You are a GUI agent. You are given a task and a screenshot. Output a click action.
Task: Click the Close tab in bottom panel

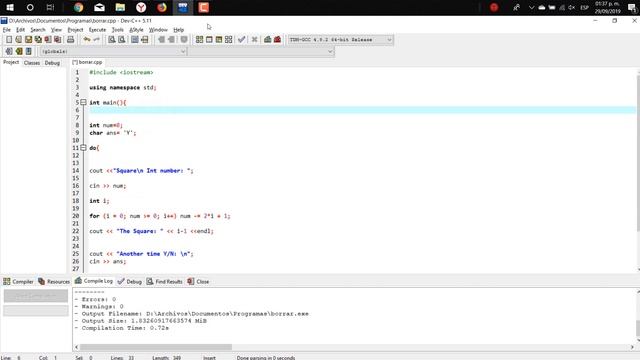pyautogui.click(x=198, y=282)
